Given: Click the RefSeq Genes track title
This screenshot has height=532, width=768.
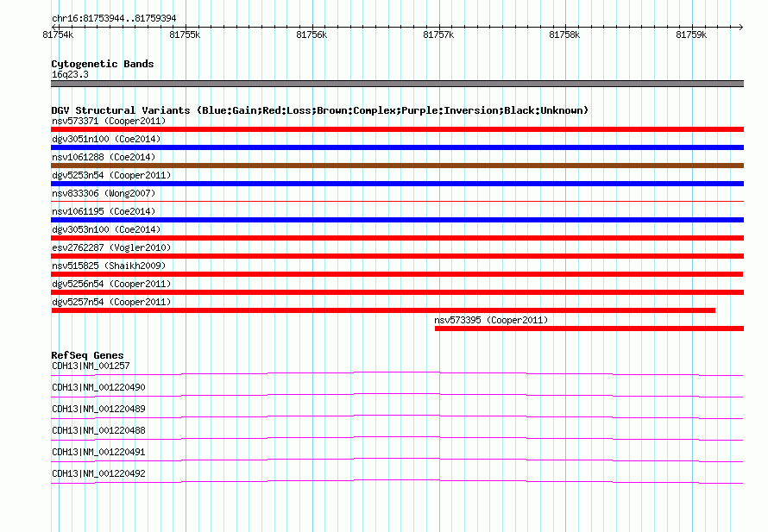Looking at the screenshot, I should (x=87, y=355).
